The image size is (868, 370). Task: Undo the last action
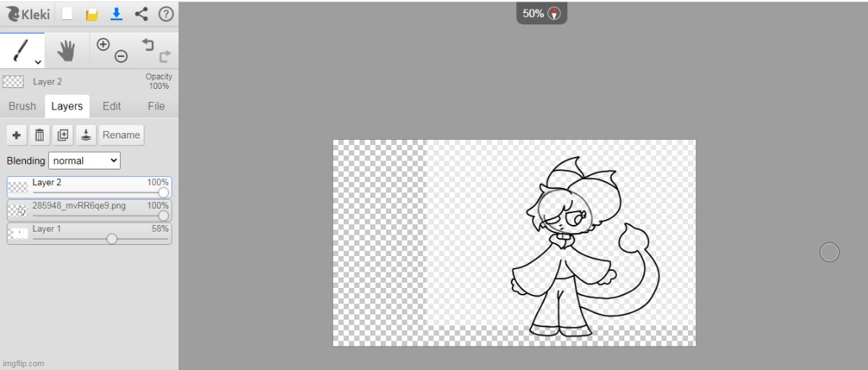pos(148,45)
